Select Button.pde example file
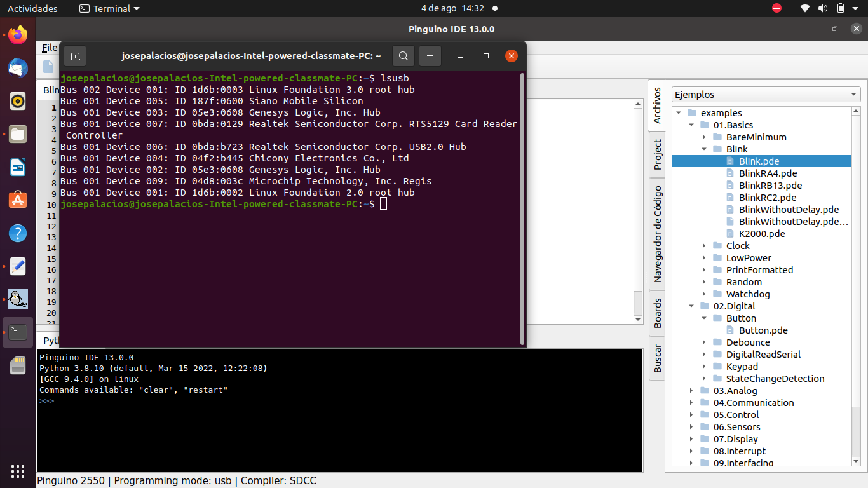The height and width of the screenshot is (488, 868). 763,330
